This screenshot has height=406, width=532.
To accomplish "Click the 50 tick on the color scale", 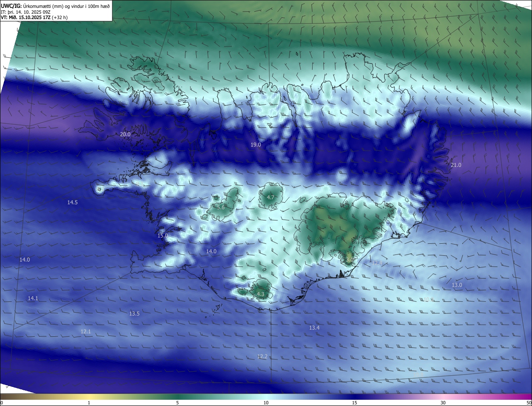I will coord(529,403).
